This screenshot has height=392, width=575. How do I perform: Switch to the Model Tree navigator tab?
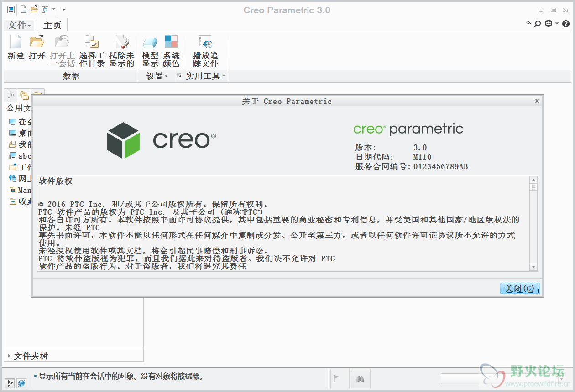(x=10, y=95)
